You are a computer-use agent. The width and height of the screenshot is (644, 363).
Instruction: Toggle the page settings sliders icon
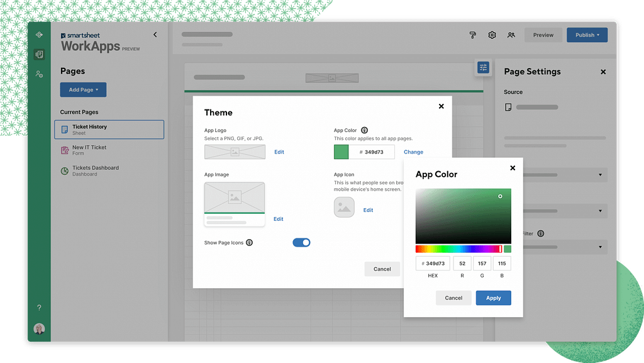pos(483,67)
